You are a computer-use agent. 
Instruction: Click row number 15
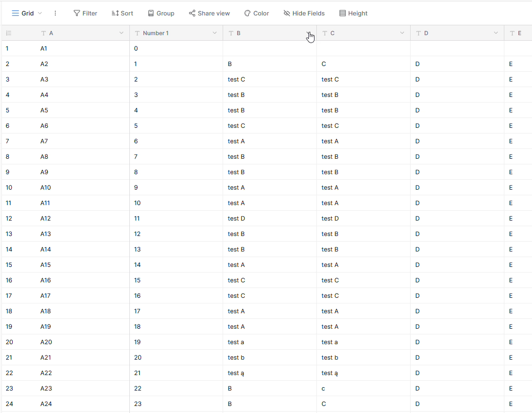click(x=9, y=265)
